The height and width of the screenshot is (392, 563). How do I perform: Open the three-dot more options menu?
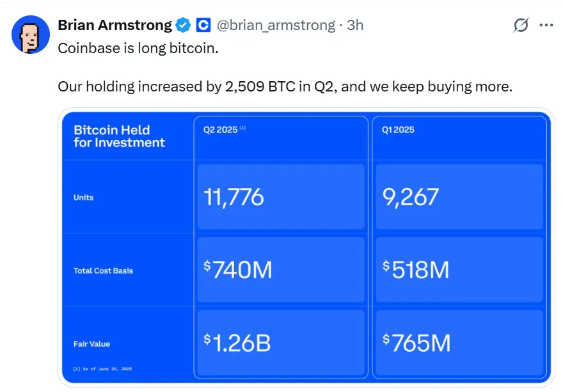pos(546,26)
